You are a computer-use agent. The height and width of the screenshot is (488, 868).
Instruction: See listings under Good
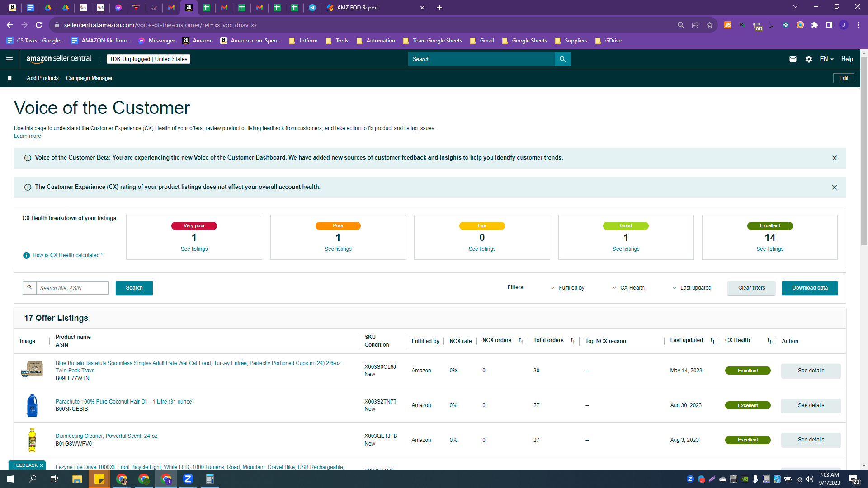(626, 249)
